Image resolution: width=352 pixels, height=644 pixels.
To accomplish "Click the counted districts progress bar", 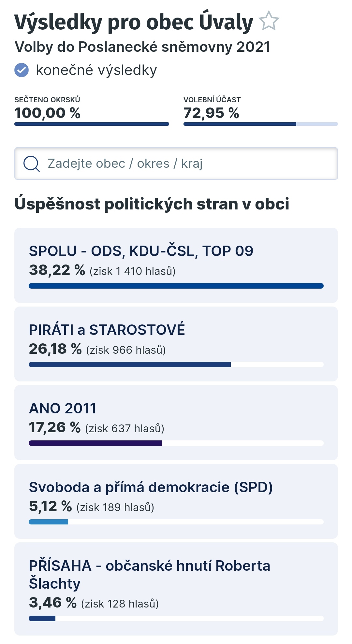I will click(x=92, y=124).
